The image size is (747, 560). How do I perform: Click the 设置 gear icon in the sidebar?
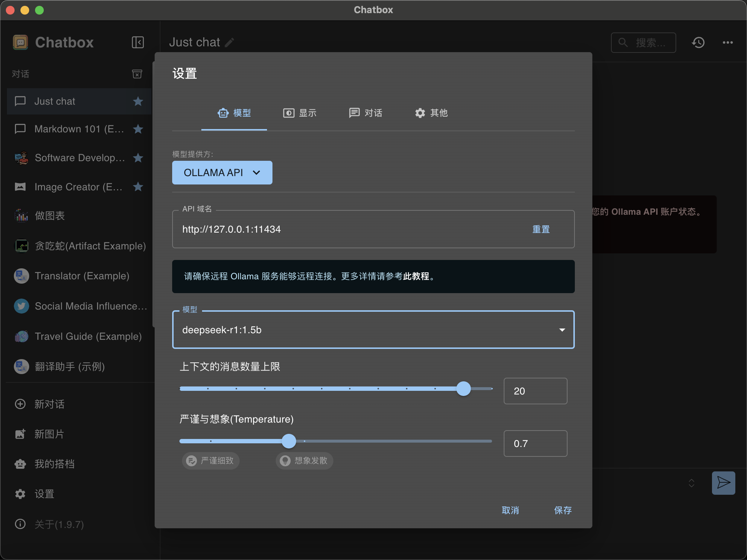[20, 494]
